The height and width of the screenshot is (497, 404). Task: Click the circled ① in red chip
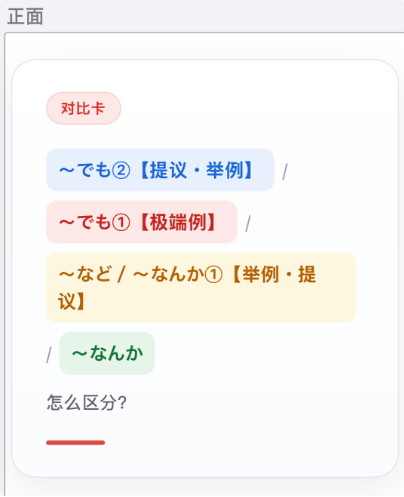click(x=121, y=222)
